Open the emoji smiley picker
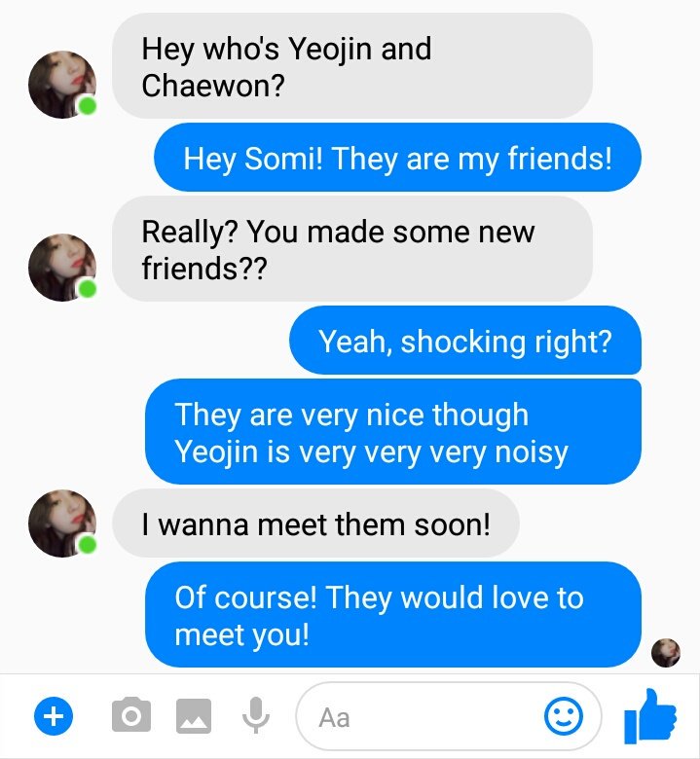The height and width of the screenshot is (759, 700). [564, 716]
